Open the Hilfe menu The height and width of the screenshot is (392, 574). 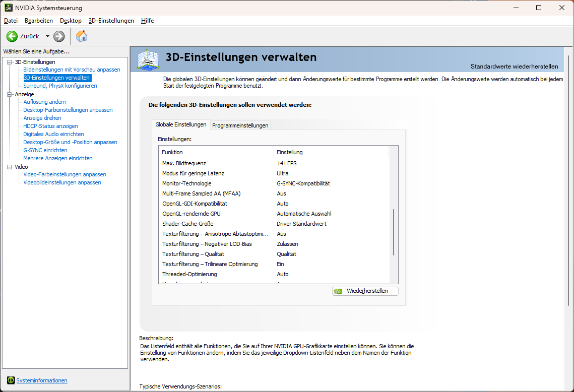pyautogui.click(x=147, y=21)
